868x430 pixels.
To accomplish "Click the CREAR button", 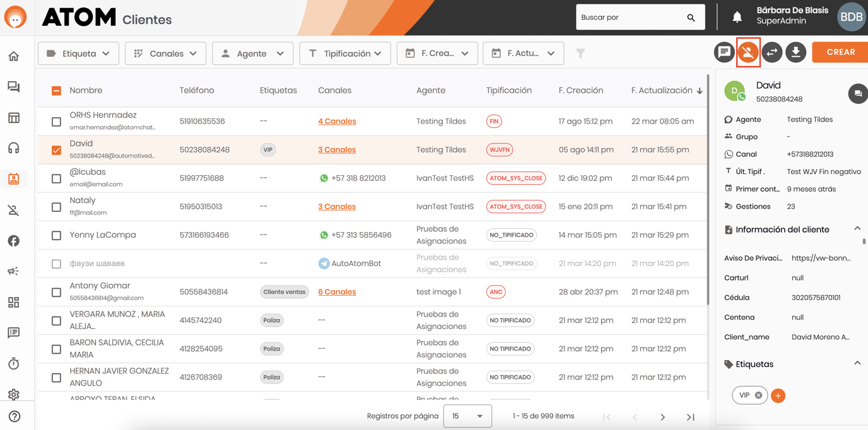I will 842,52.
